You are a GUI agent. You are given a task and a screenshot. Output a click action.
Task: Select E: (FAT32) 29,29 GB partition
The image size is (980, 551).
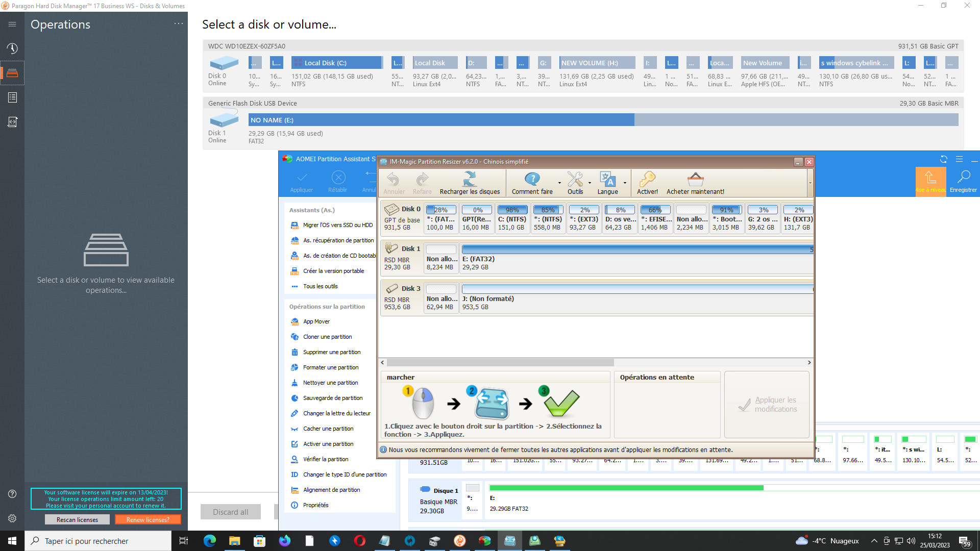[x=636, y=258]
